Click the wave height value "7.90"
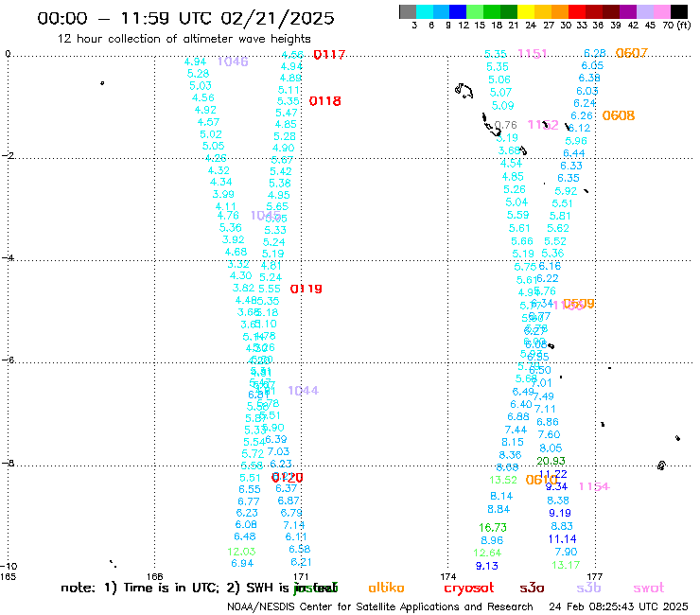This screenshot has width=700, height=615. pos(566,552)
